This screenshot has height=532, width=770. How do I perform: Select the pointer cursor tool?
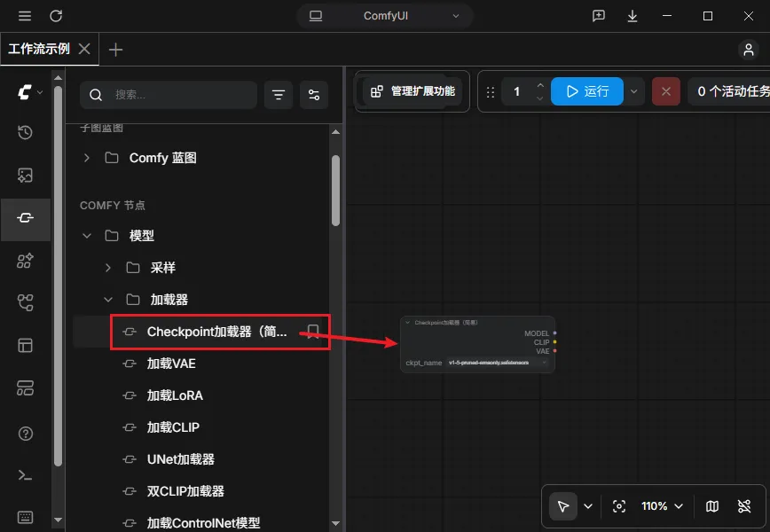pyautogui.click(x=563, y=506)
